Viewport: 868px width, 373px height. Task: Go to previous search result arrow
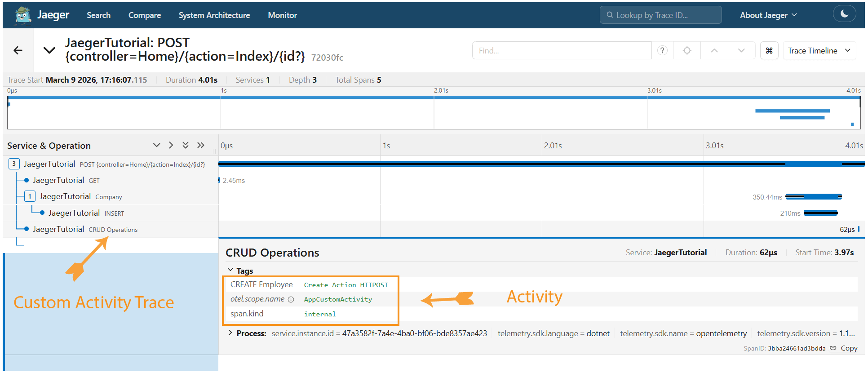(714, 50)
